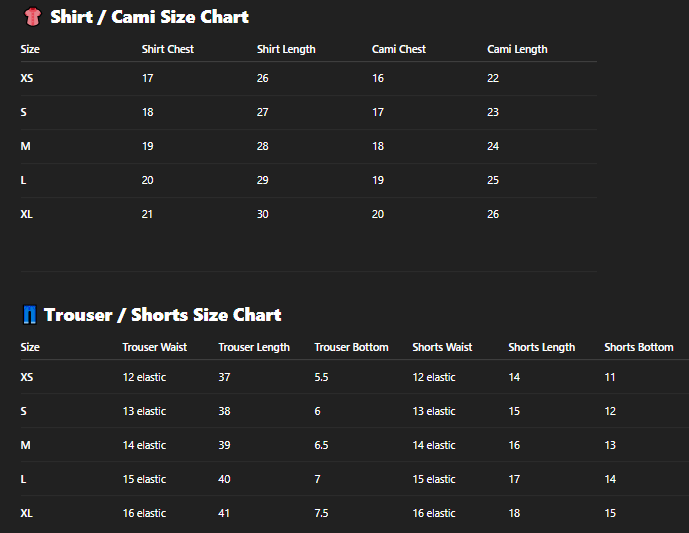Screen dimensions: 689x533
Task: Click the 7.5 Trouser Bottom cell
Action: click(x=321, y=513)
